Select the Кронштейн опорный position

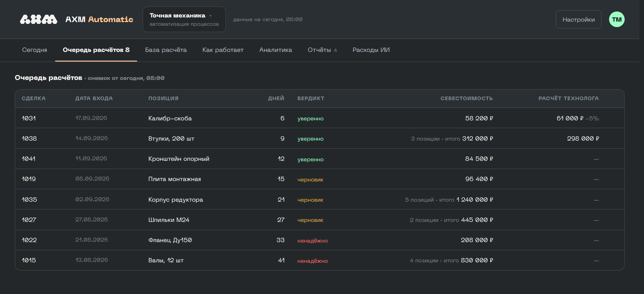(x=179, y=159)
